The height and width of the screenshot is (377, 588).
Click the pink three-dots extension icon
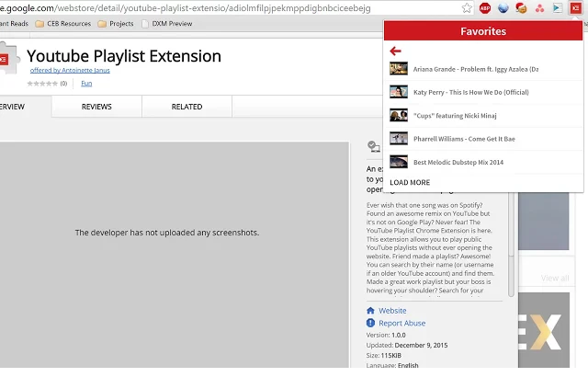(539, 8)
